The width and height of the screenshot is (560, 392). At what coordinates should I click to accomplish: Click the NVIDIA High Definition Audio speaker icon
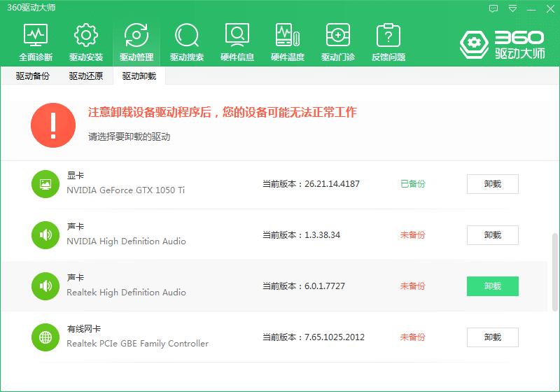[45, 235]
